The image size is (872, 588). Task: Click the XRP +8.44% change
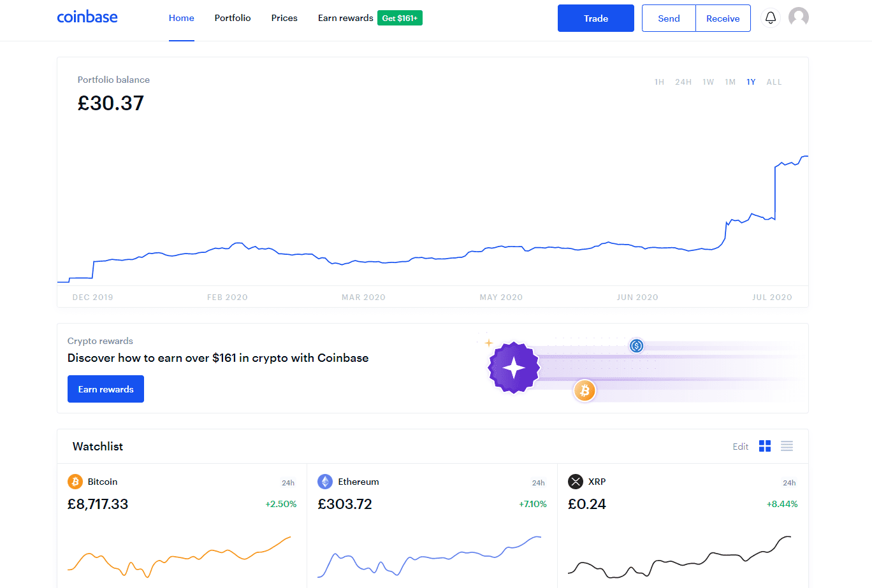point(782,504)
